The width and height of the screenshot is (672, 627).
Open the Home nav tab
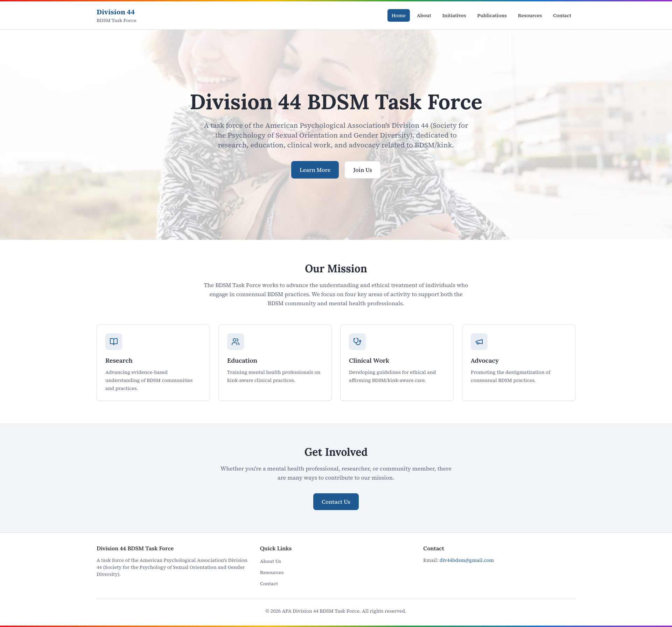pos(398,15)
